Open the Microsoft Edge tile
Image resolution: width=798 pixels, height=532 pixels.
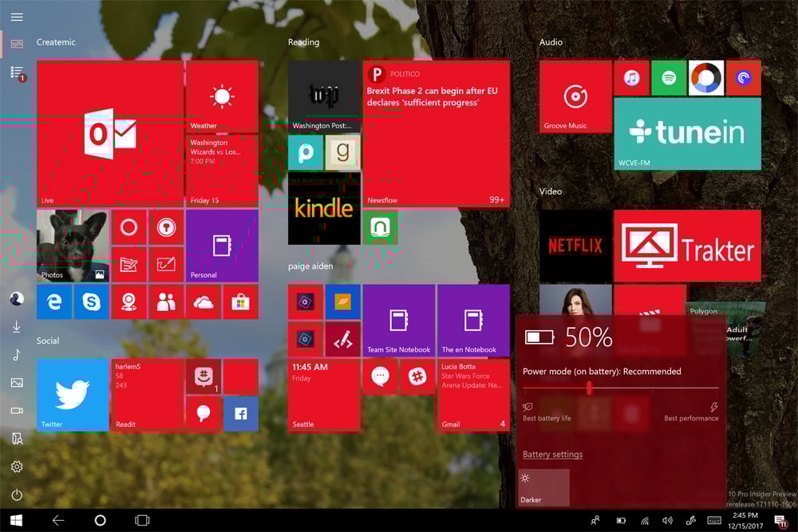pos(54,301)
